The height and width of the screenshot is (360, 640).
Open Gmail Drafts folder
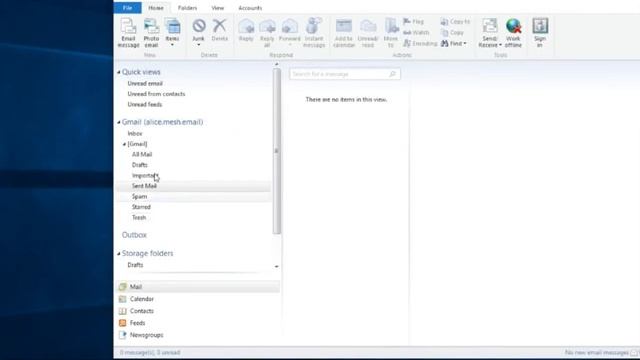click(140, 165)
